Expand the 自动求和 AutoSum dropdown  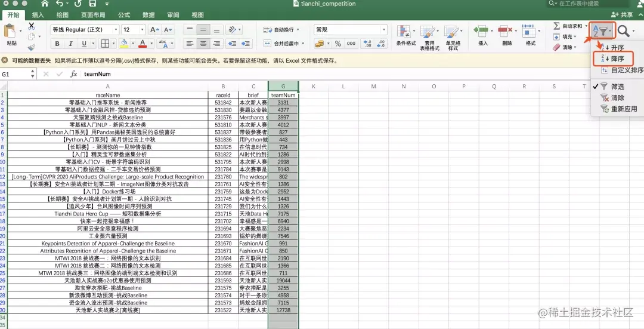pos(586,26)
